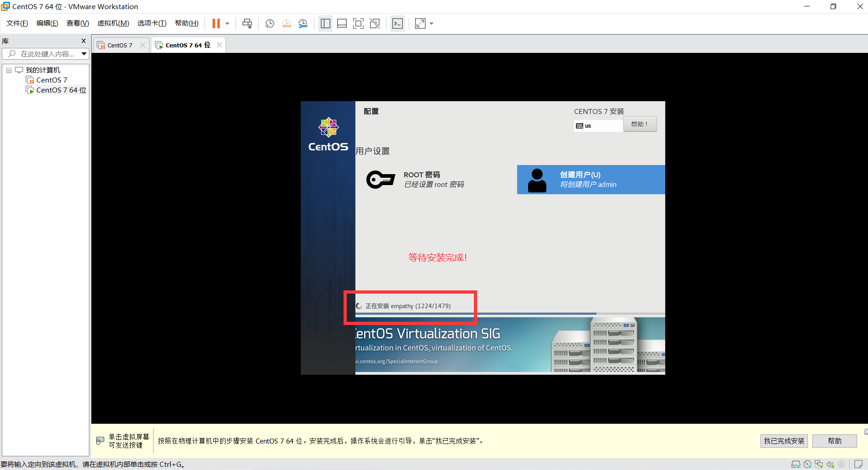Open the 查看(V) menu
The image size is (868, 470).
point(78,23)
